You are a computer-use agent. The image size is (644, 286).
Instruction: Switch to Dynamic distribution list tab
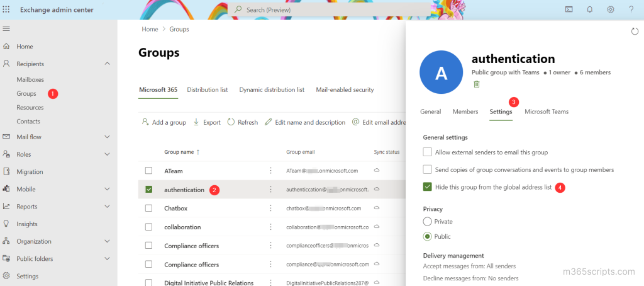click(x=272, y=89)
